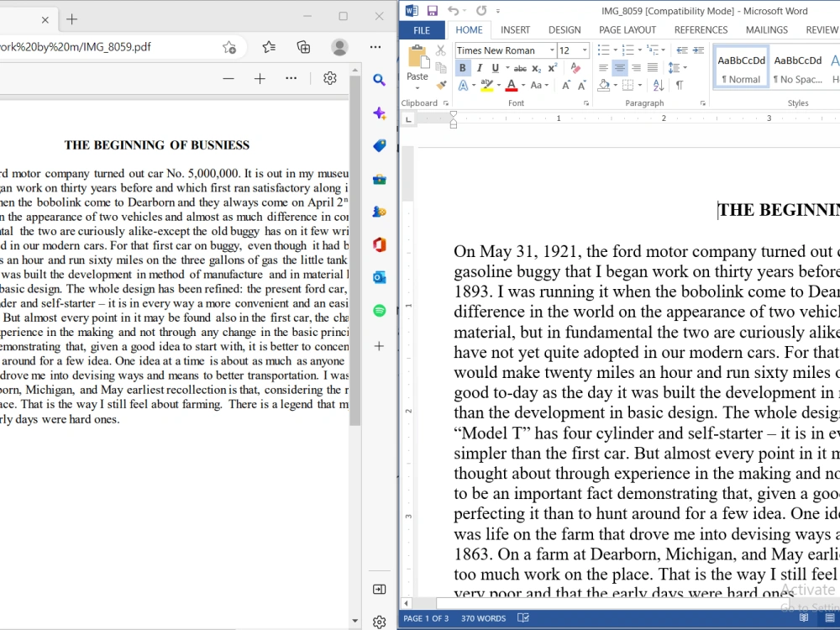Apply the red Font Color swatch

[511, 85]
